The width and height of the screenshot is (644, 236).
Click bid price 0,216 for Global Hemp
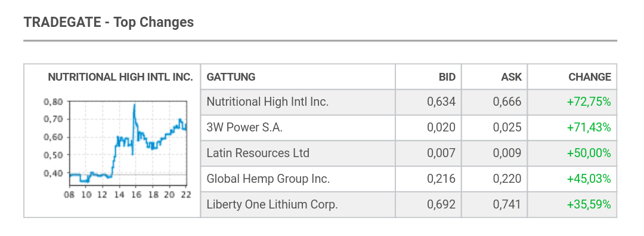point(441,179)
